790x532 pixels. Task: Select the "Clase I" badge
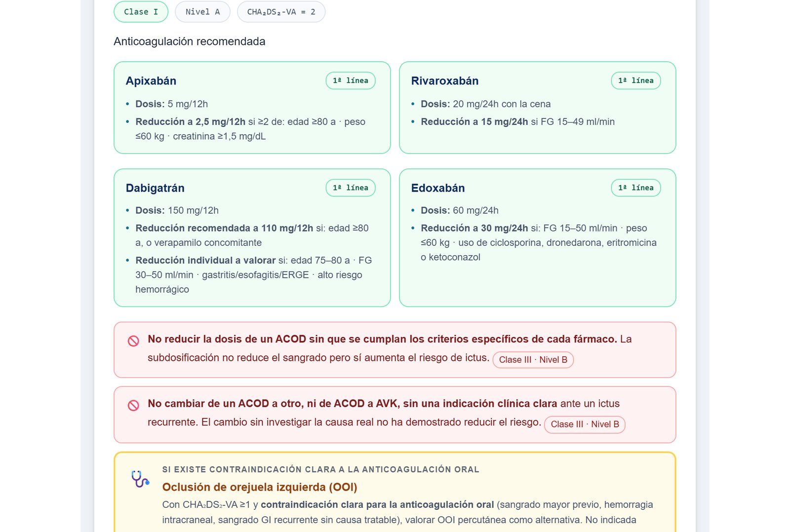coord(141,12)
